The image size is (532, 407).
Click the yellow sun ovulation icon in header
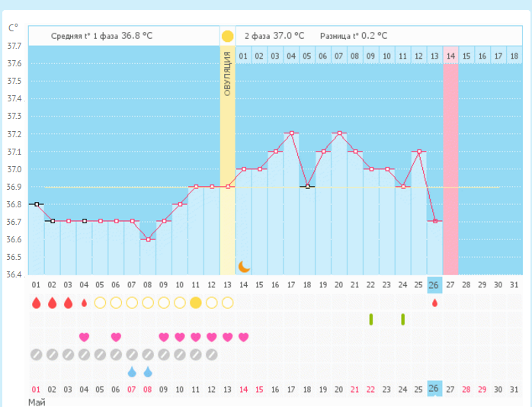[x=227, y=36]
